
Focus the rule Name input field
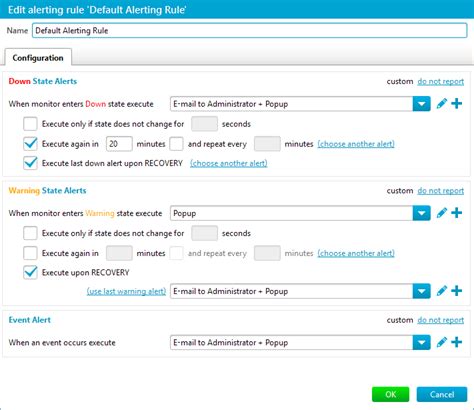(x=249, y=30)
